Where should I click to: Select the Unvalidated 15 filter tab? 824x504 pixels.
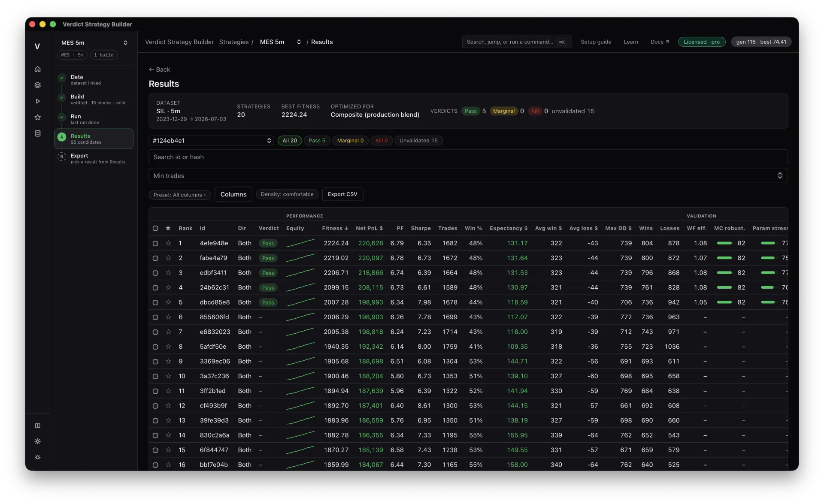click(x=418, y=141)
